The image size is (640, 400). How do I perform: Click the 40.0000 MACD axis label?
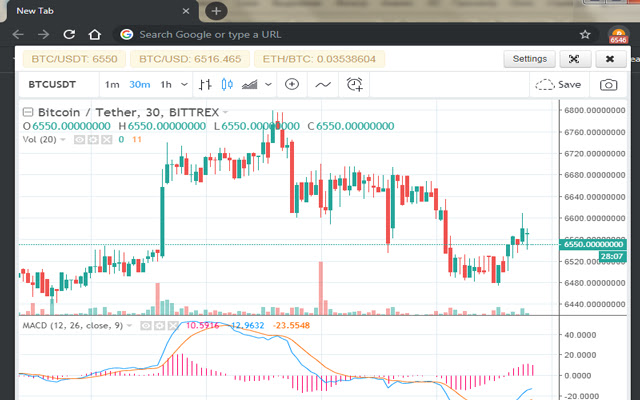point(580,335)
